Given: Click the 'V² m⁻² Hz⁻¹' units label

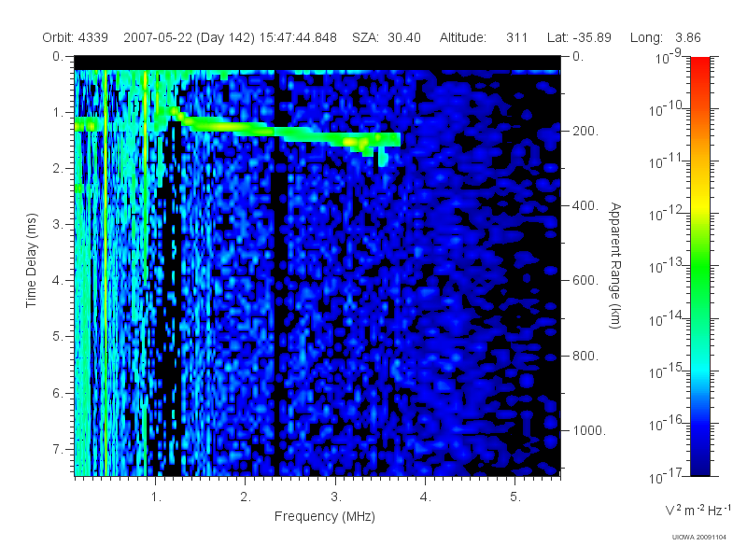Looking at the screenshot, I should point(698,510).
